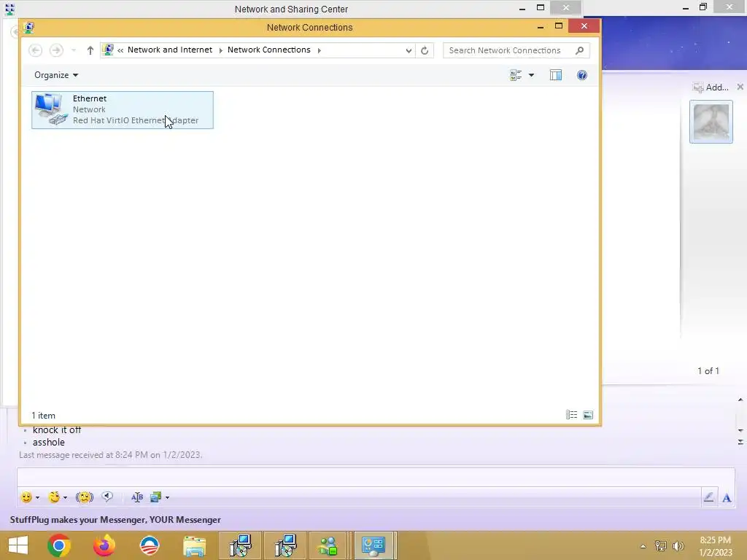Launch Google Chrome from taskbar
The width and height of the screenshot is (747, 560).
pyautogui.click(x=59, y=545)
